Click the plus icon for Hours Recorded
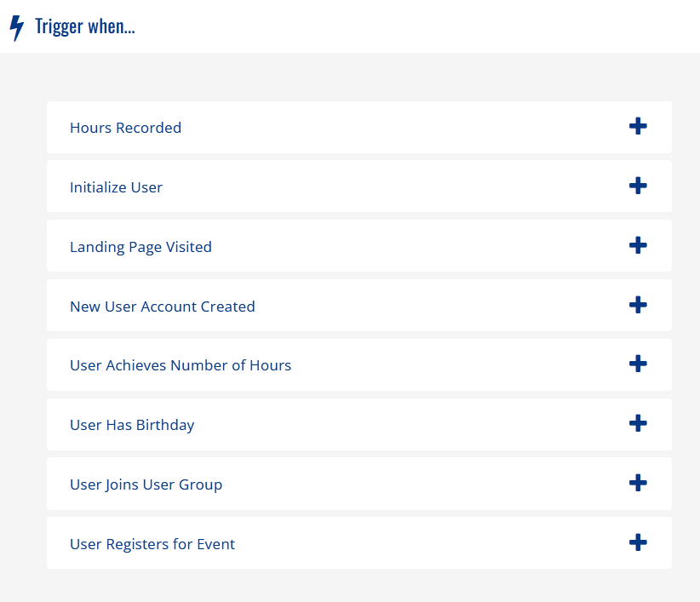700x602 pixels. coord(638,126)
